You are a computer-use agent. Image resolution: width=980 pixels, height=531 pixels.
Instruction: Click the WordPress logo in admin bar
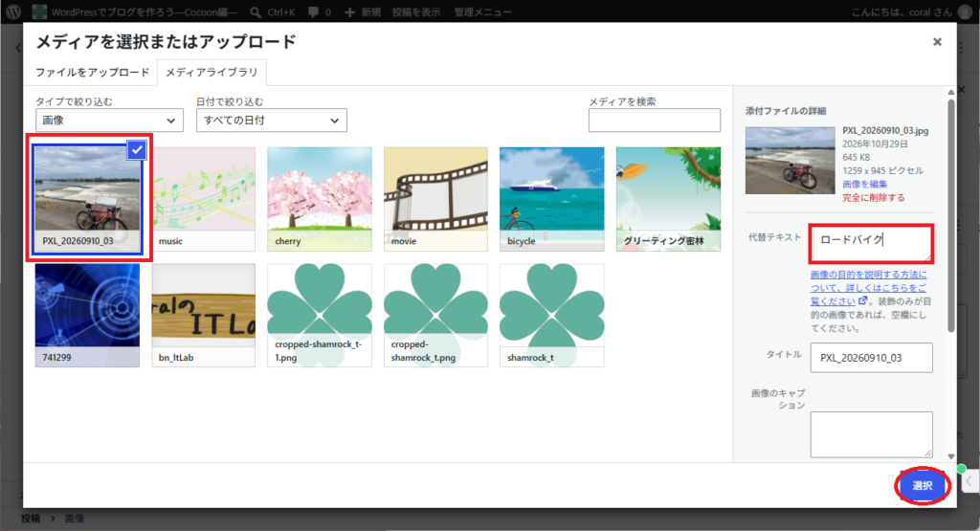point(13,11)
